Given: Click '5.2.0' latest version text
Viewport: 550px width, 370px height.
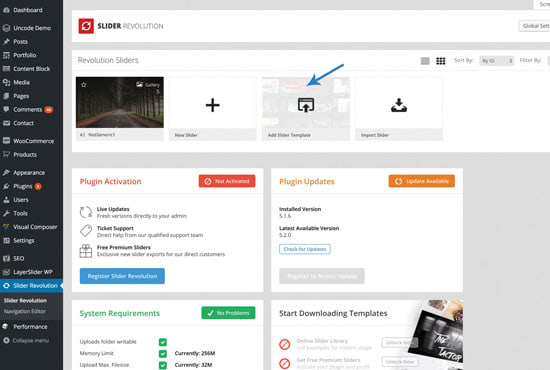Looking at the screenshot, I should [285, 235].
